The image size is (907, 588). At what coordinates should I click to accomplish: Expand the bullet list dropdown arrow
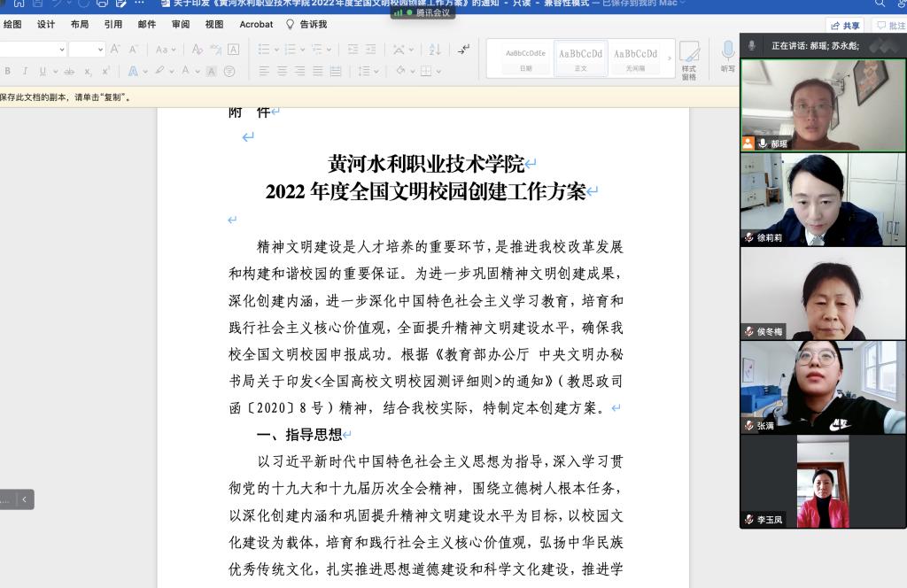pos(277,50)
